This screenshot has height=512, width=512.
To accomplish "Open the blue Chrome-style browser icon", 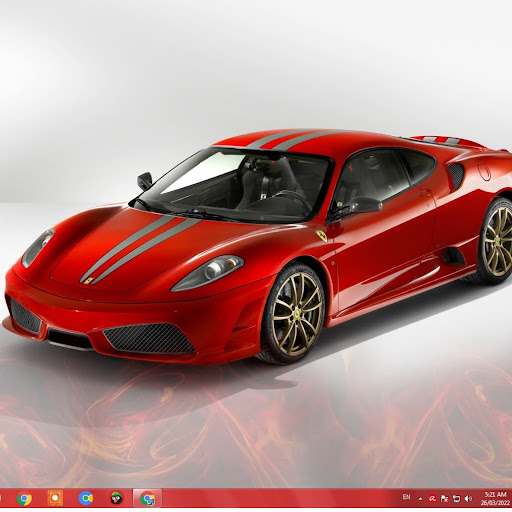I will click(x=86, y=498).
